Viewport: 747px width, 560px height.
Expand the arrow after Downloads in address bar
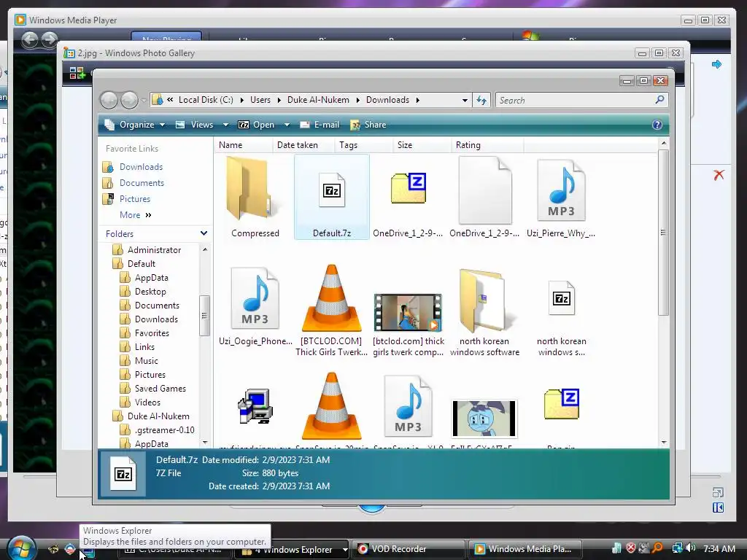coord(418,100)
